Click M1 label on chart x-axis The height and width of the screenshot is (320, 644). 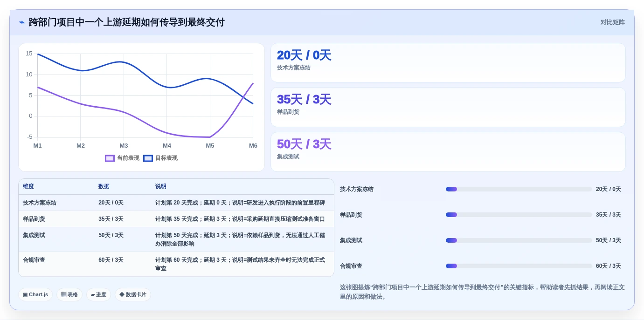click(37, 146)
